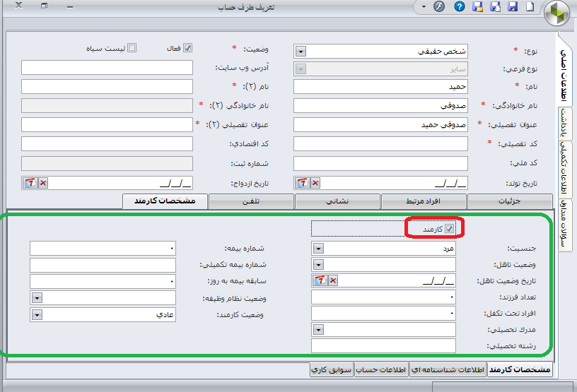
Task: Click the blank new document icon
Action: (x=530, y=6)
